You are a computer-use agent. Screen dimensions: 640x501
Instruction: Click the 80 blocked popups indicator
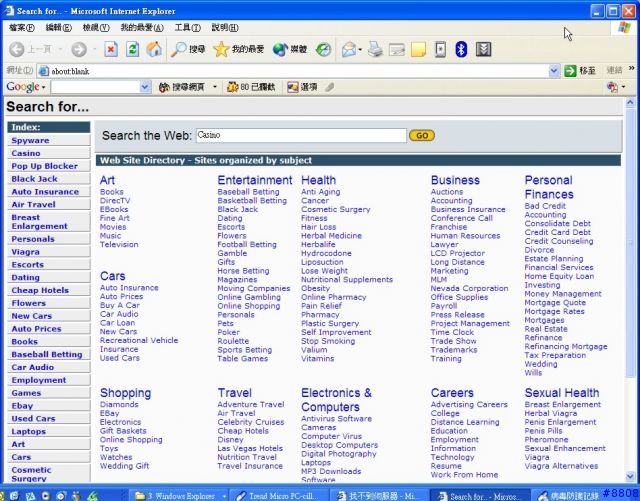click(251, 87)
